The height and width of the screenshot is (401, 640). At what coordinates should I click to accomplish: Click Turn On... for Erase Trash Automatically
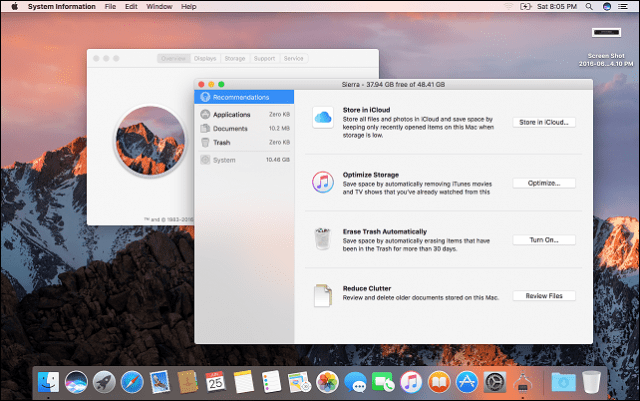pos(544,240)
